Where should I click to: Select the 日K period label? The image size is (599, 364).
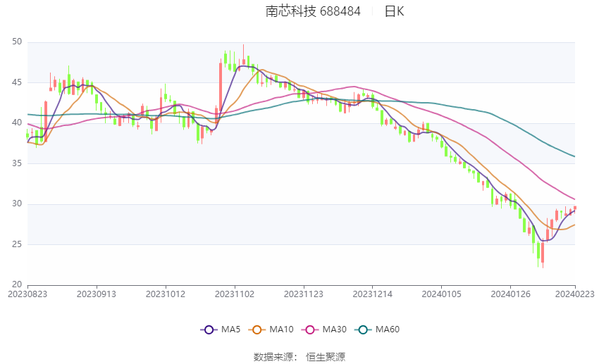coord(394,11)
